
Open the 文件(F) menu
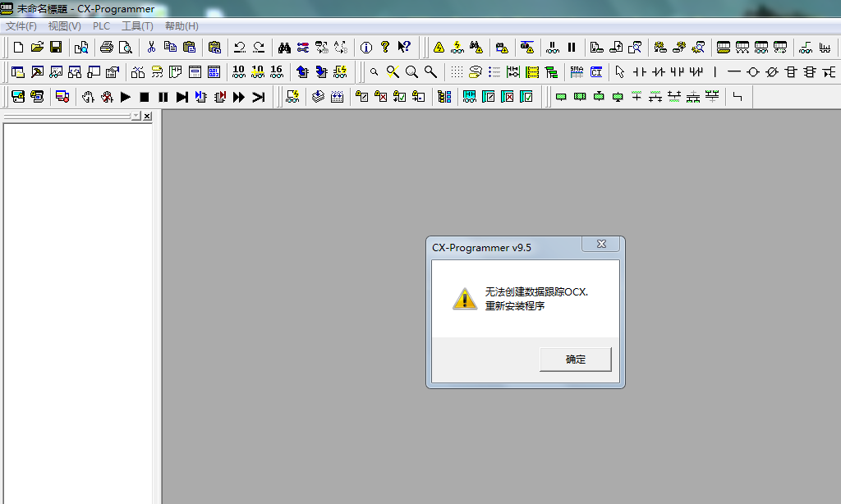pyautogui.click(x=21, y=26)
